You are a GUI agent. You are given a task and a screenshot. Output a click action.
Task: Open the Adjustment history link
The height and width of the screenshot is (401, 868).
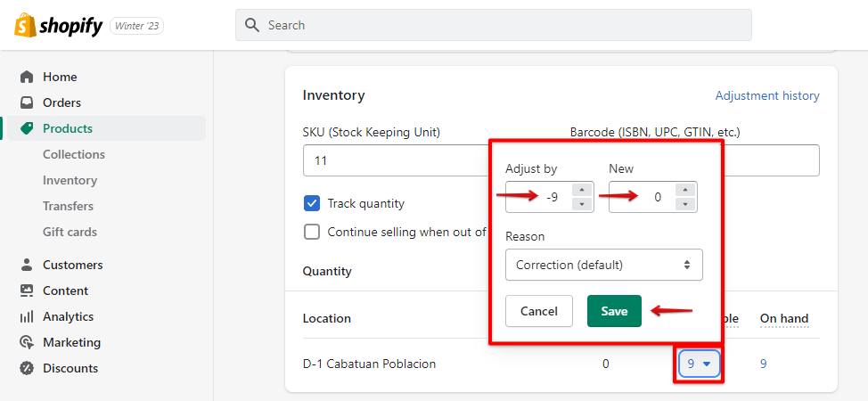tap(767, 95)
